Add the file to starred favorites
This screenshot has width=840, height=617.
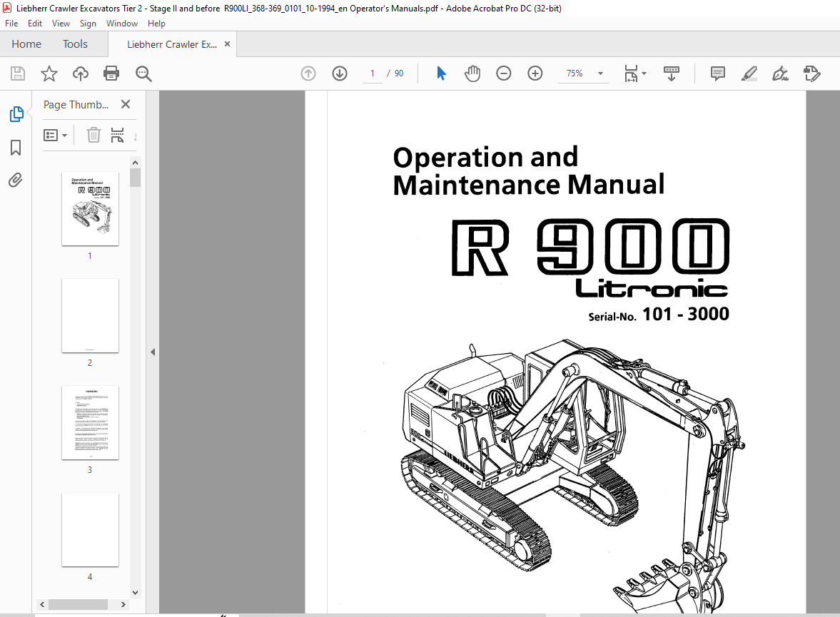tap(49, 73)
